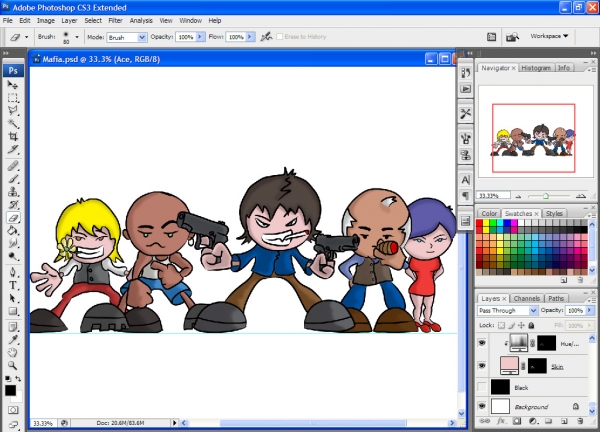
Task: Hide the Hue/Saturation adjustment layer
Action: [x=482, y=343]
